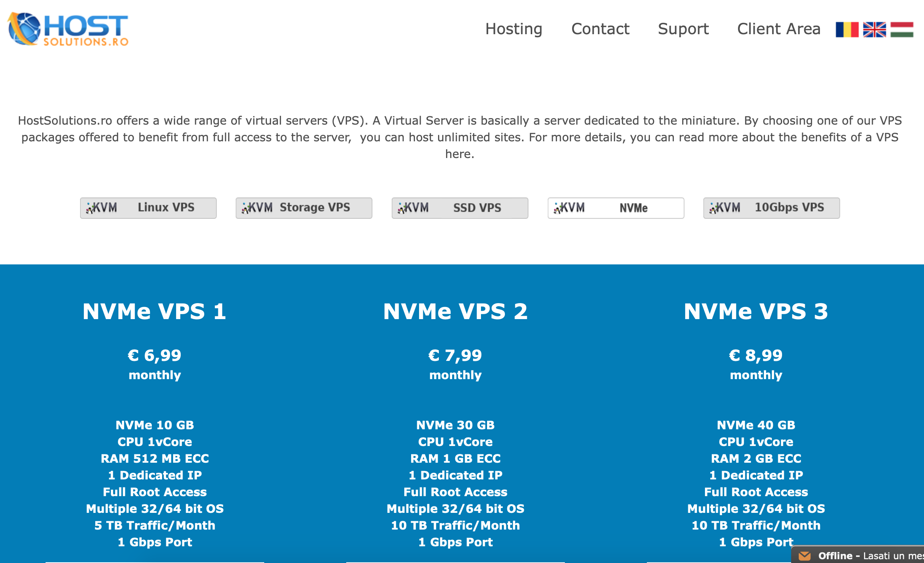This screenshot has height=563, width=924.
Task: Go to the Suport menu item
Action: [x=683, y=29]
